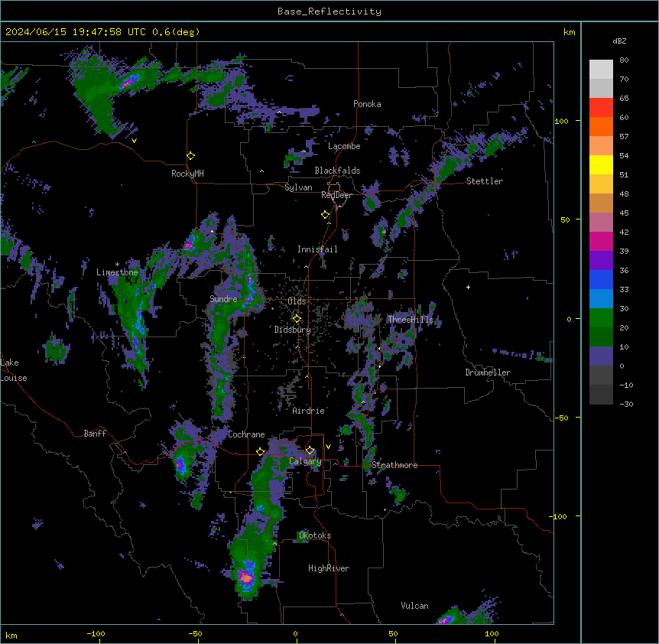Screen dimensions: 659x644
Task: Click the Olds label
Action: point(297,301)
